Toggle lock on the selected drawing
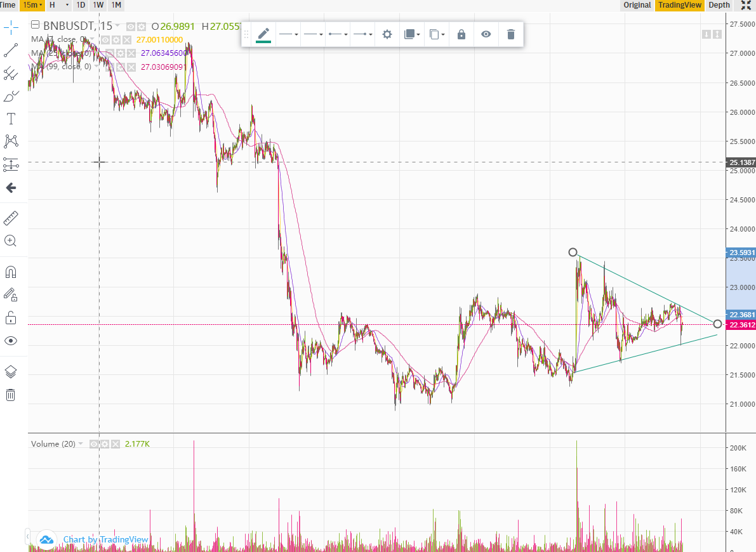 click(x=461, y=34)
